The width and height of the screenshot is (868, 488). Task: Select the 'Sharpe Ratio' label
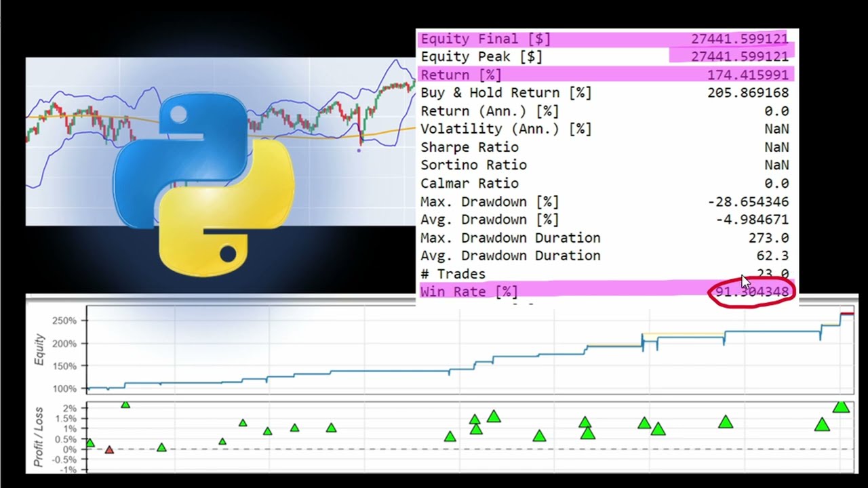pyautogui.click(x=469, y=147)
